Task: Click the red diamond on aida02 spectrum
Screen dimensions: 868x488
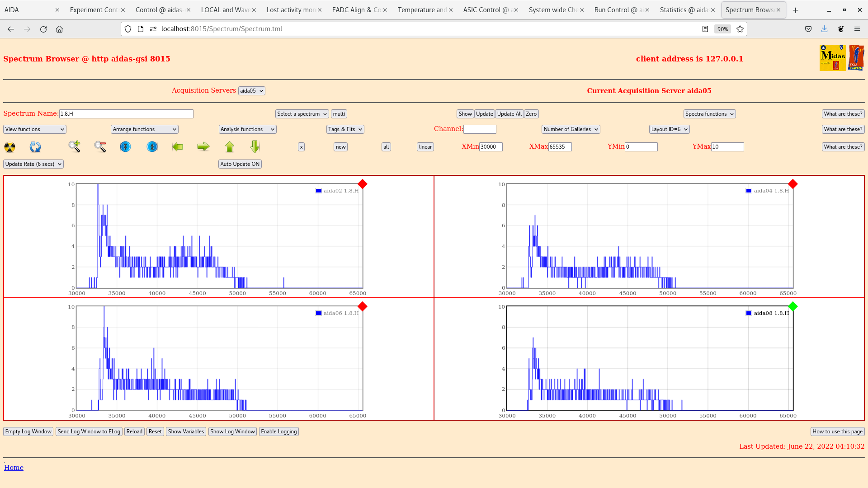Action: point(362,184)
